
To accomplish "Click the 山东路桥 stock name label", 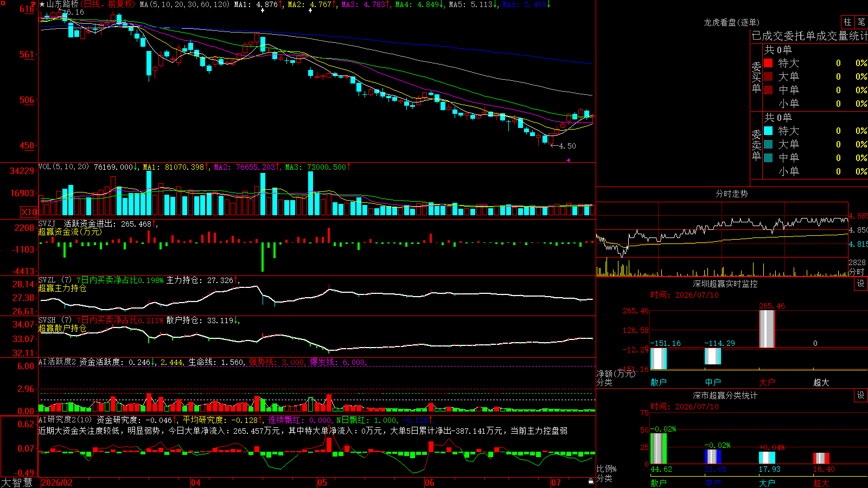I will pyautogui.click(x=62, y=4).
